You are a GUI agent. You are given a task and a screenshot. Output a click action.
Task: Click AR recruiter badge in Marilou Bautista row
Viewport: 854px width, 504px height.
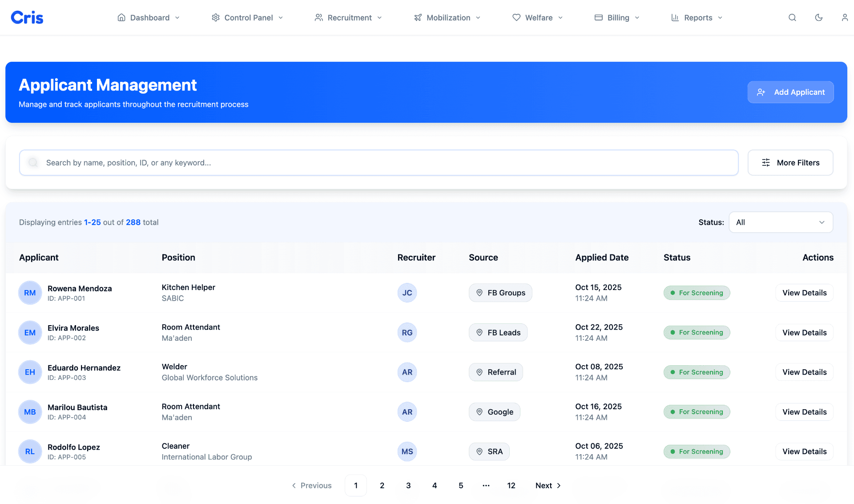pyautogui.click(x=407, y=412)
